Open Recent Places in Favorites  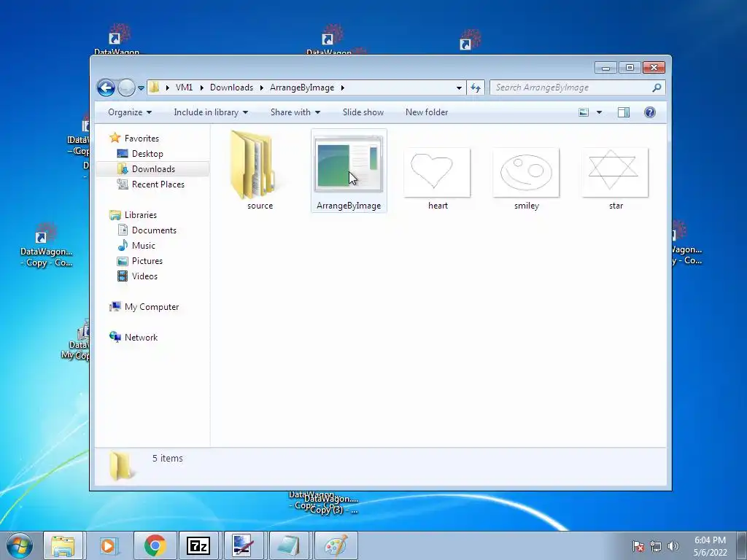[158, 184]
